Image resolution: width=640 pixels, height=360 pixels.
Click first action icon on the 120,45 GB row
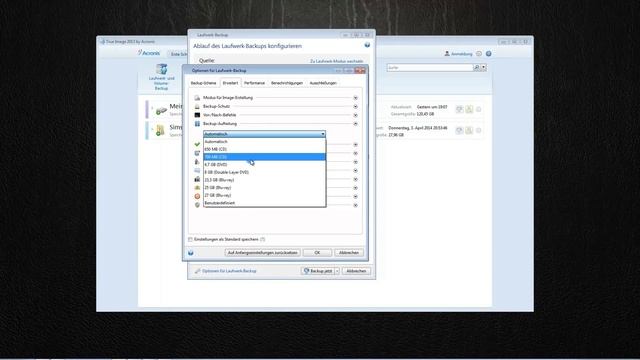click(x=460, y=109)
